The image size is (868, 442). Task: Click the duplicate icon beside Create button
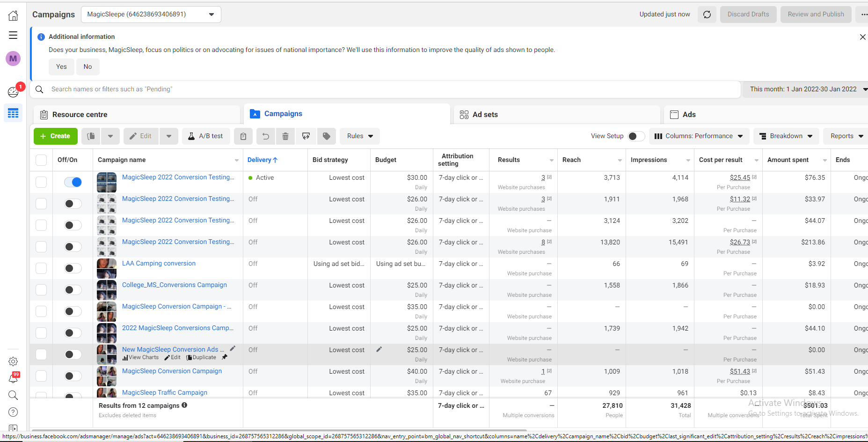point(91,136)
